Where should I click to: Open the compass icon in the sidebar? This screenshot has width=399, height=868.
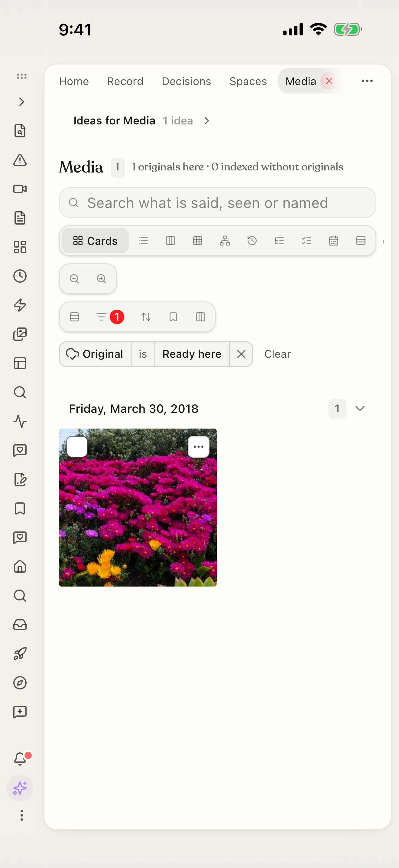point(20,683)
